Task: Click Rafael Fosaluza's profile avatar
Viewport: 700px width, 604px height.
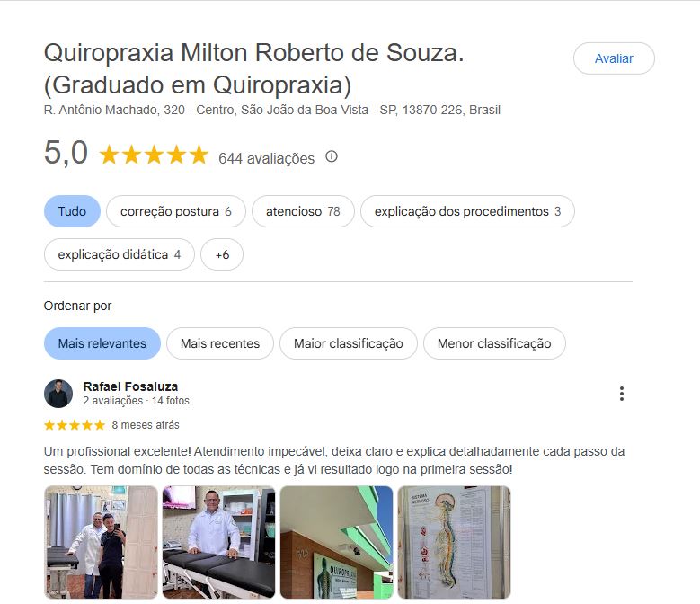Action: point(58,394)
